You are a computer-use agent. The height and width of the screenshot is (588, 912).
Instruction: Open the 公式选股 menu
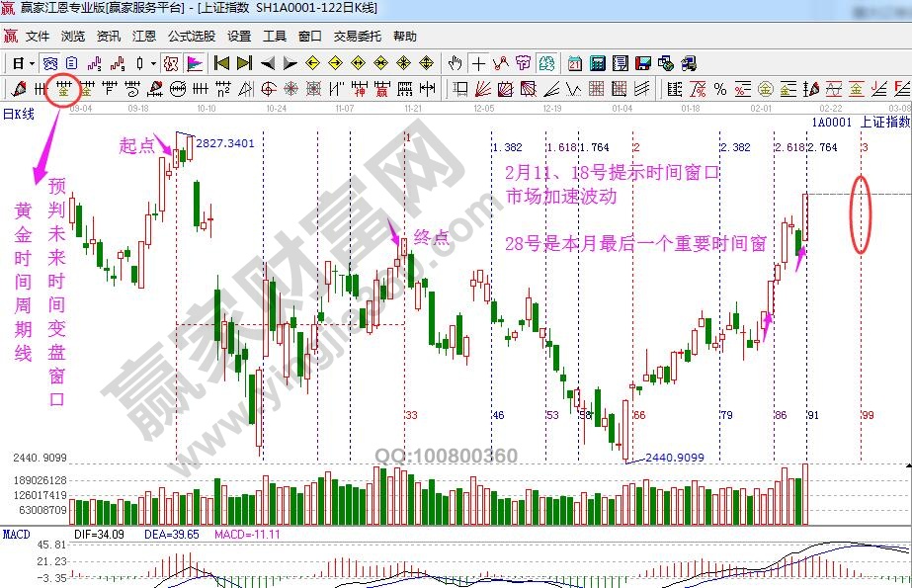point(193,36)
